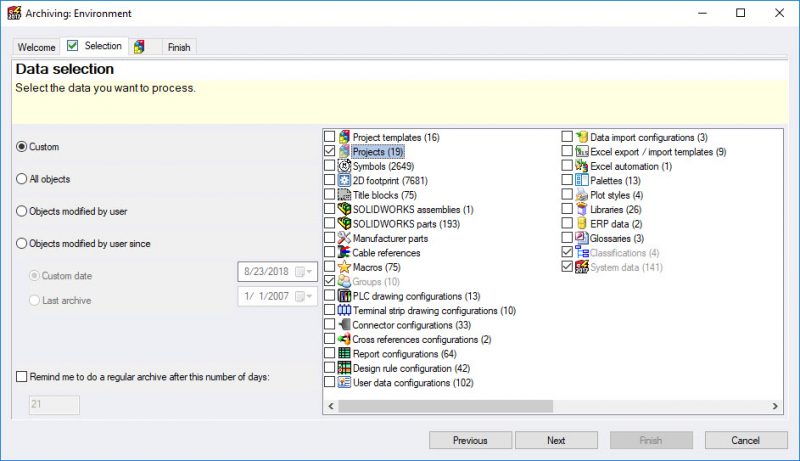Click the Excel export / import templates icon

click(582, 151)
